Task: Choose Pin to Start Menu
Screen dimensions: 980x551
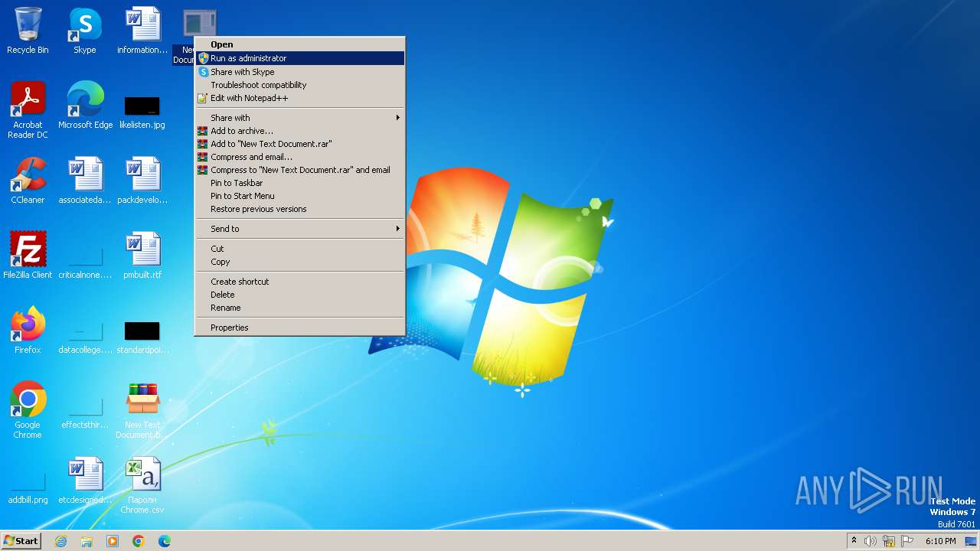Action: 299,196
